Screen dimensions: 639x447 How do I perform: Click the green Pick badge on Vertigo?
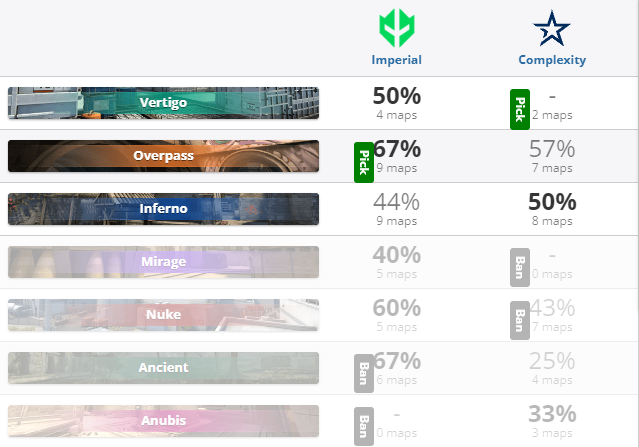point(520,109)
